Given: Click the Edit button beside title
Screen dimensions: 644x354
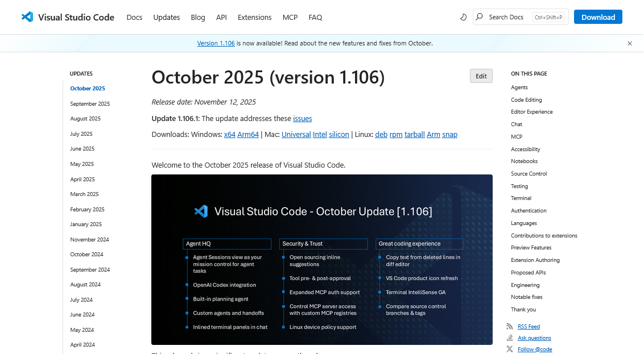Looking at the screenshot, I should (481, 76).
